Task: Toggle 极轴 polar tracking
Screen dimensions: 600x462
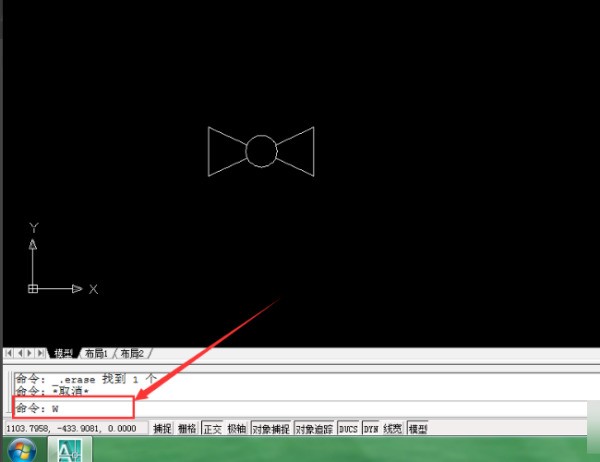Action: (236, 429)
